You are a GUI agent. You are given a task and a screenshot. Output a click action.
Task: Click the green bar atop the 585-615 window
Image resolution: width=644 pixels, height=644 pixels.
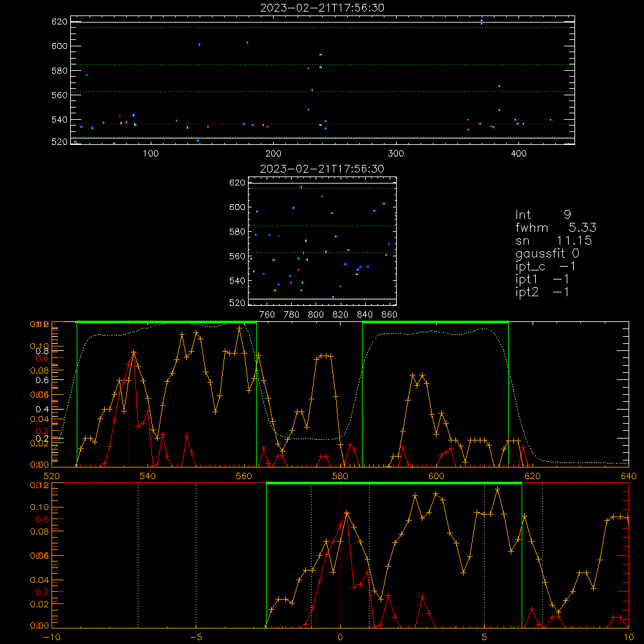click(x=435, y=322)
